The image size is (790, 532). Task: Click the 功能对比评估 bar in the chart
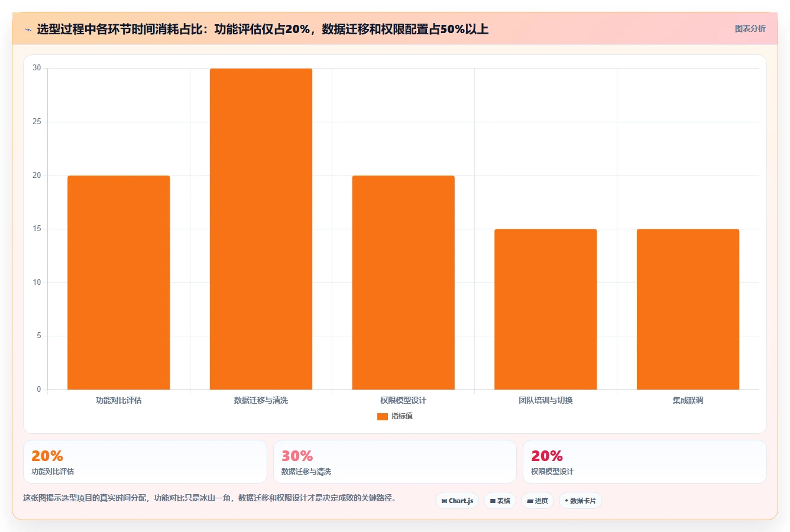(x=118, y=283)
